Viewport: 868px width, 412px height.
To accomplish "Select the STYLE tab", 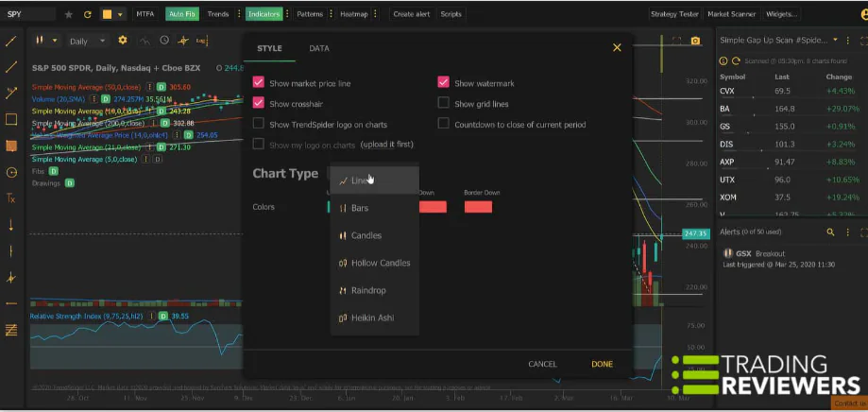I will [x=269, y=48].
